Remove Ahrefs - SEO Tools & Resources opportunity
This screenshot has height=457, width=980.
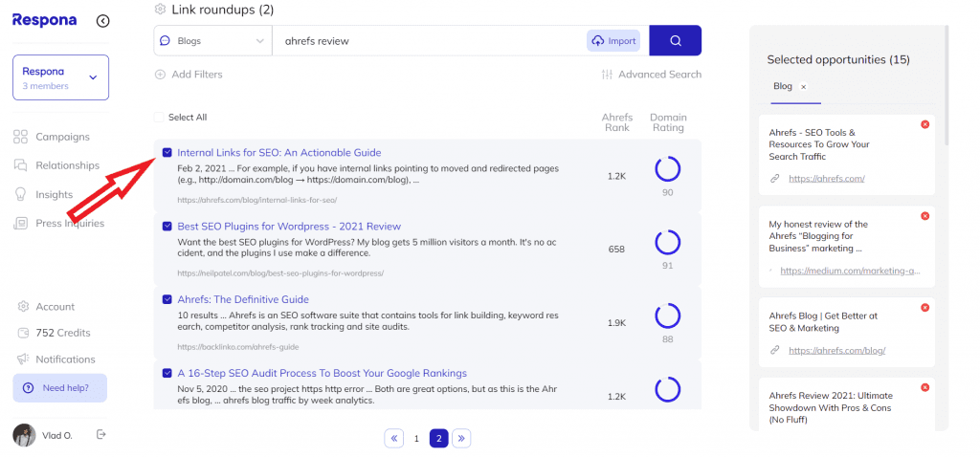point(925,124)
